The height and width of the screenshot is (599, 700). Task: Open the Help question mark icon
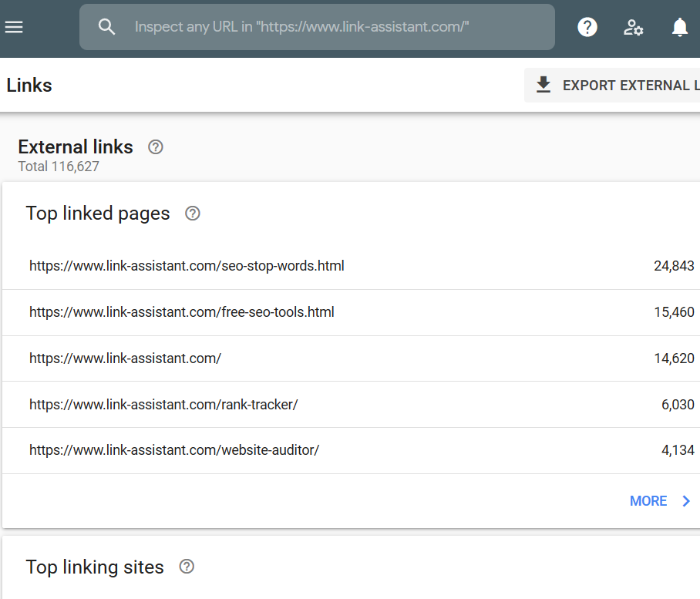tap(587, 28)
